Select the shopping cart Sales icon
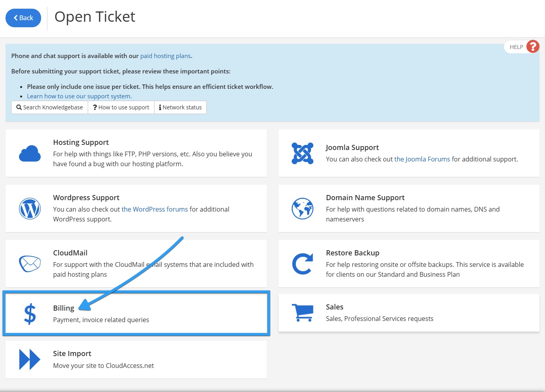The height and width of the screenshot is (392, 545). coord(302,312)
